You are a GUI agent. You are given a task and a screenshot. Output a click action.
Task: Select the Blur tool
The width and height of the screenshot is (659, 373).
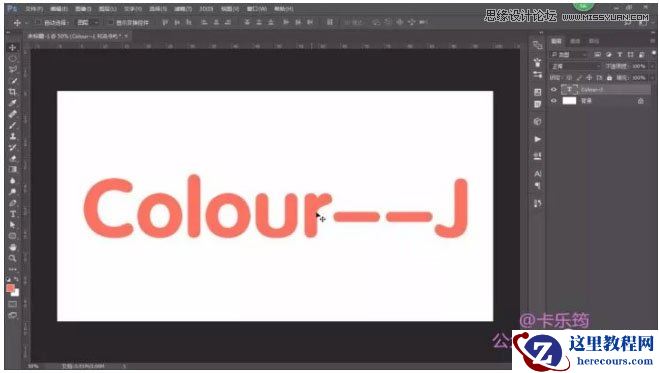pyautogui.click(x=13, y=181)
